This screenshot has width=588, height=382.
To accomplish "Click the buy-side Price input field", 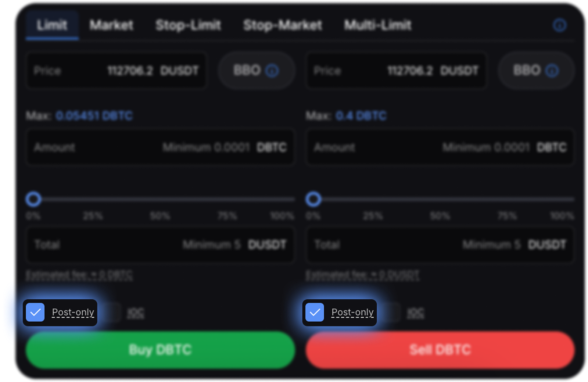I will pyautogui.click(x=116, y=71).
